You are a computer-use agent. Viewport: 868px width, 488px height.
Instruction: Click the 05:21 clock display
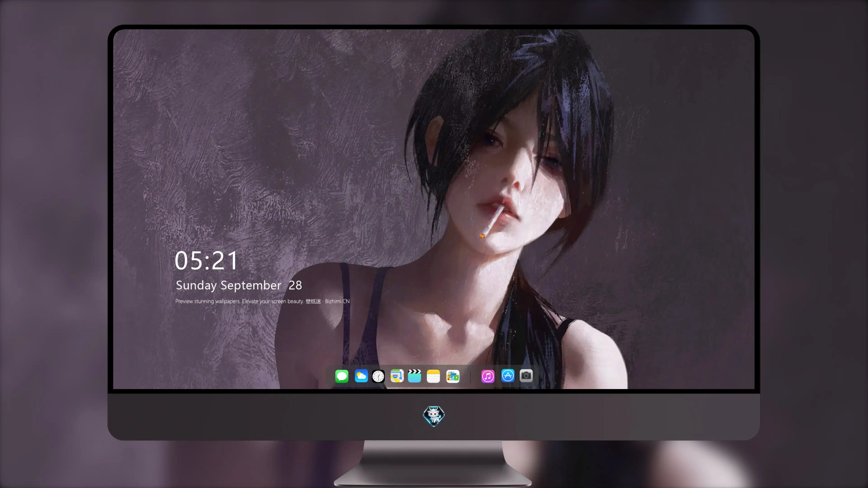206,261
